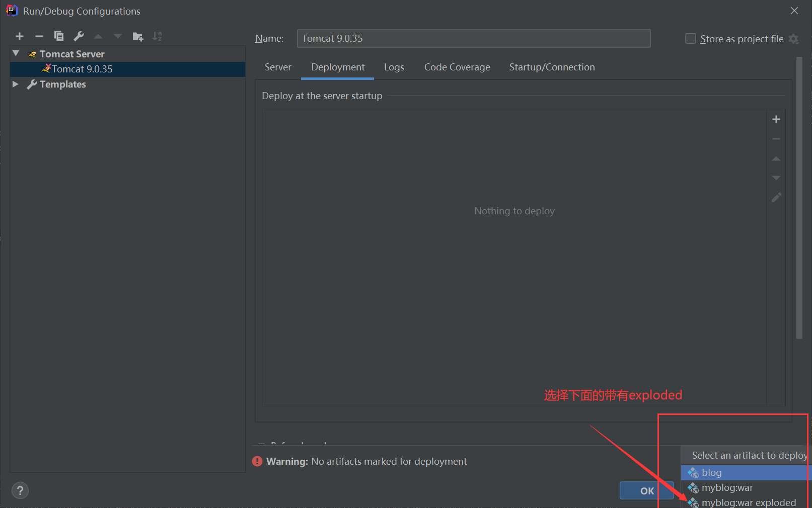Switch to the Server tab

click(x=278, y=67)
